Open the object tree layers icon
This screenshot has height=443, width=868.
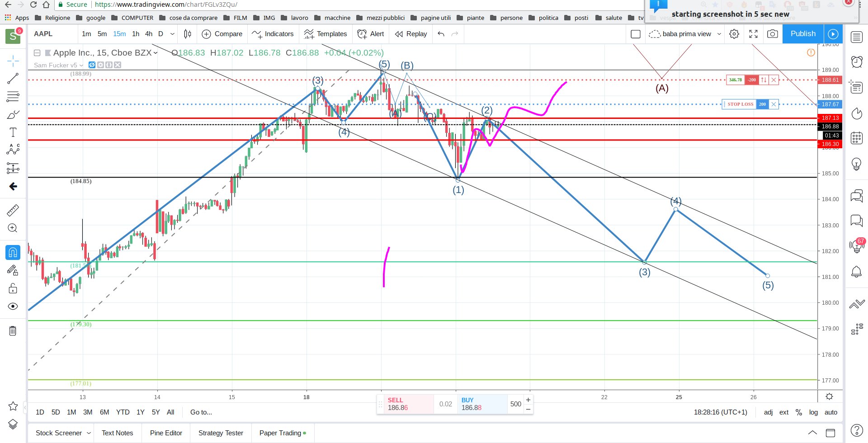[x=13, y=424]
